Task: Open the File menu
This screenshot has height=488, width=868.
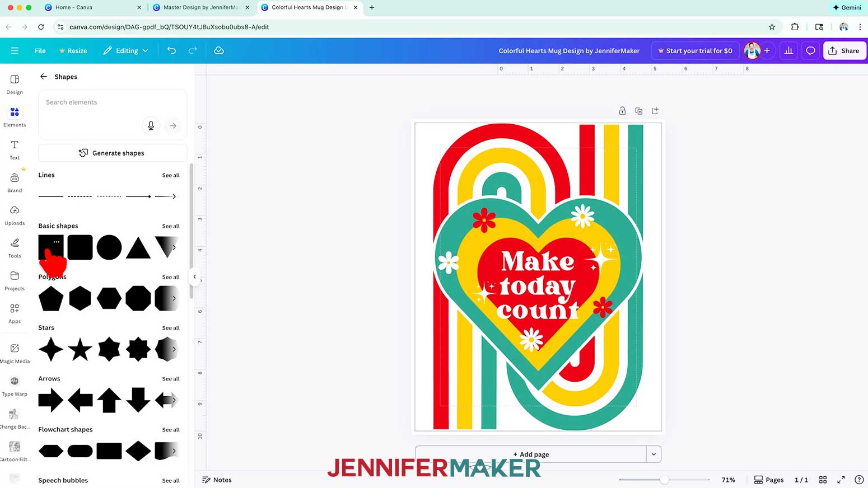Action: click(40, 50)
